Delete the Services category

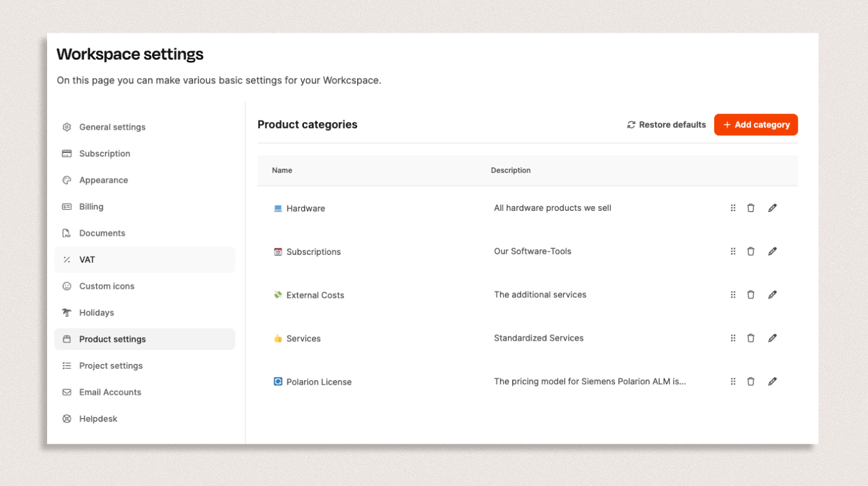751,338
